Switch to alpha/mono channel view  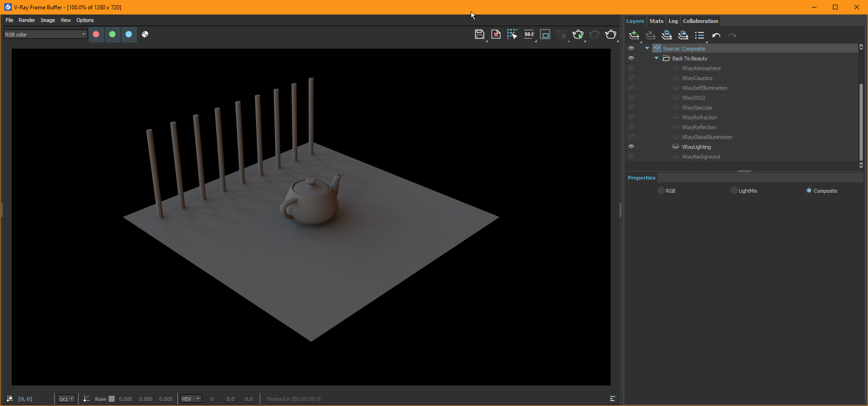[x=145, y=34]
